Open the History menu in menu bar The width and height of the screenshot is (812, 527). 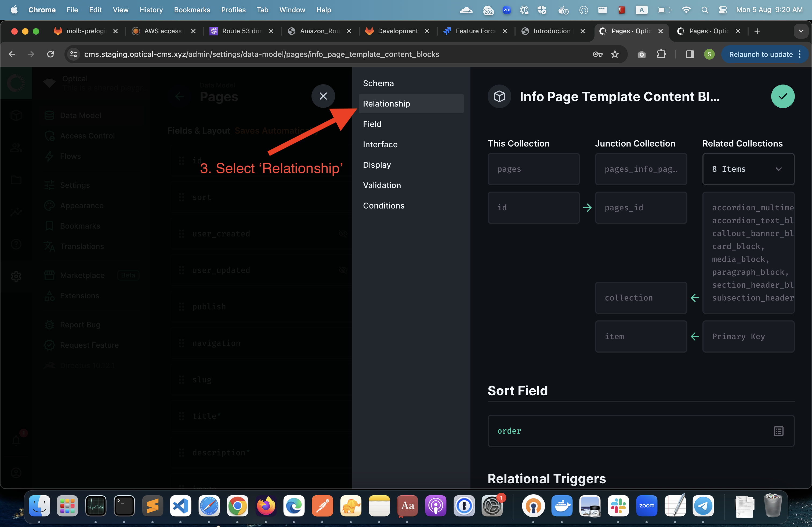pos(151,10)
